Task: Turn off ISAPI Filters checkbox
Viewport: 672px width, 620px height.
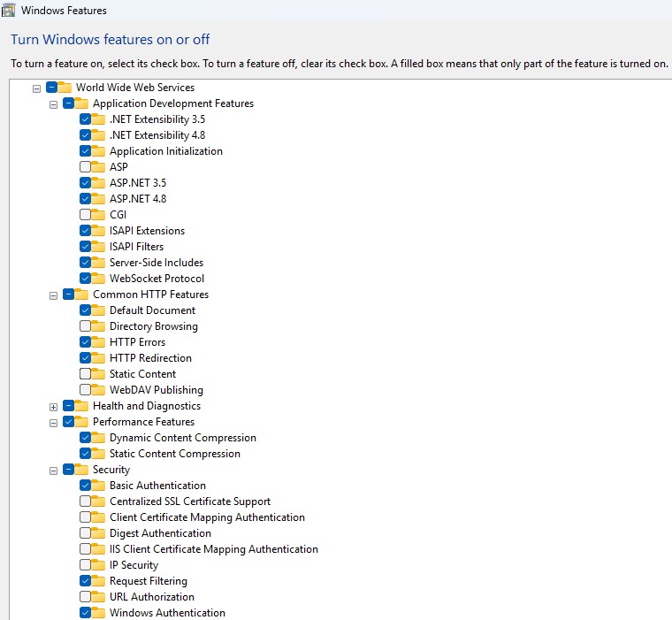Action: tap(85, 247)
